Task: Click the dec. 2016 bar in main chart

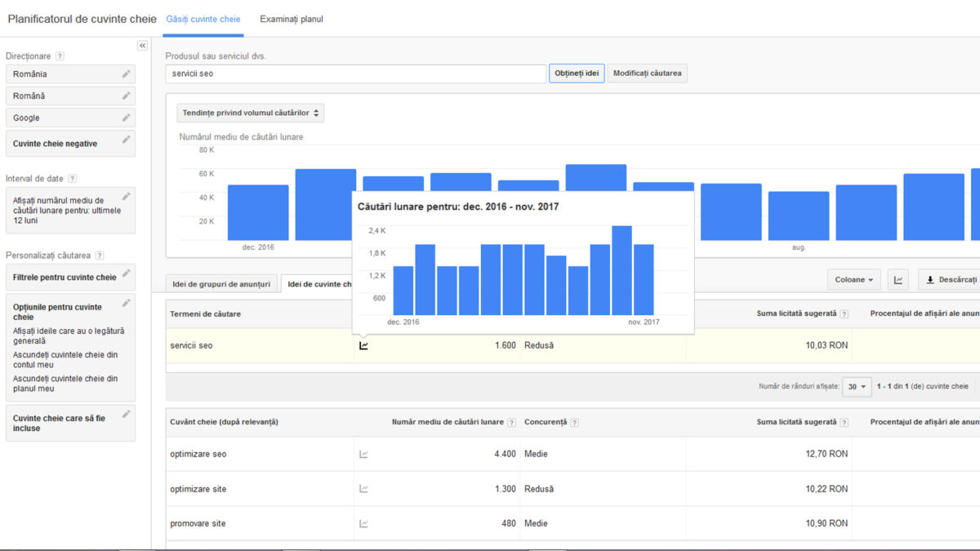Action: [258, 212]
